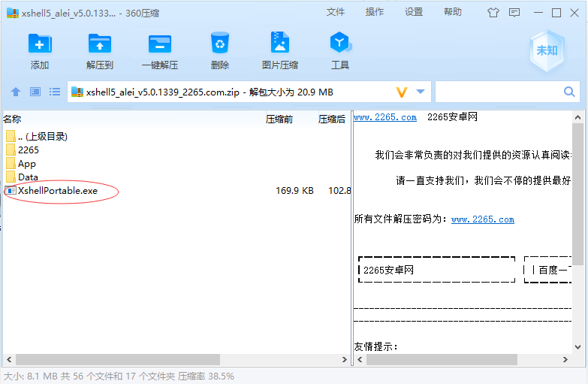Image resolution: width=588 pixels, height=384 pixels.
Task: Click the comment pane horizontal scrollbar thumb
Action: [442, 360]
